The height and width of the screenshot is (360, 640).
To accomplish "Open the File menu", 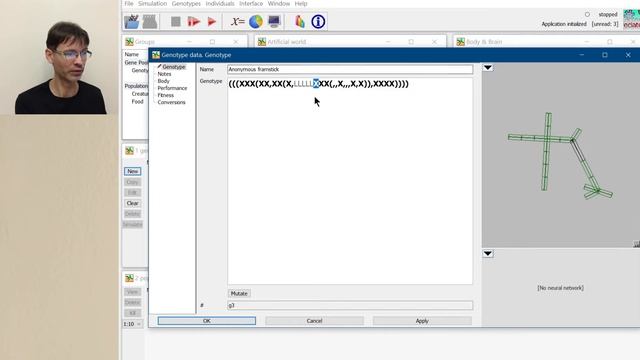I will coord(129,4).
